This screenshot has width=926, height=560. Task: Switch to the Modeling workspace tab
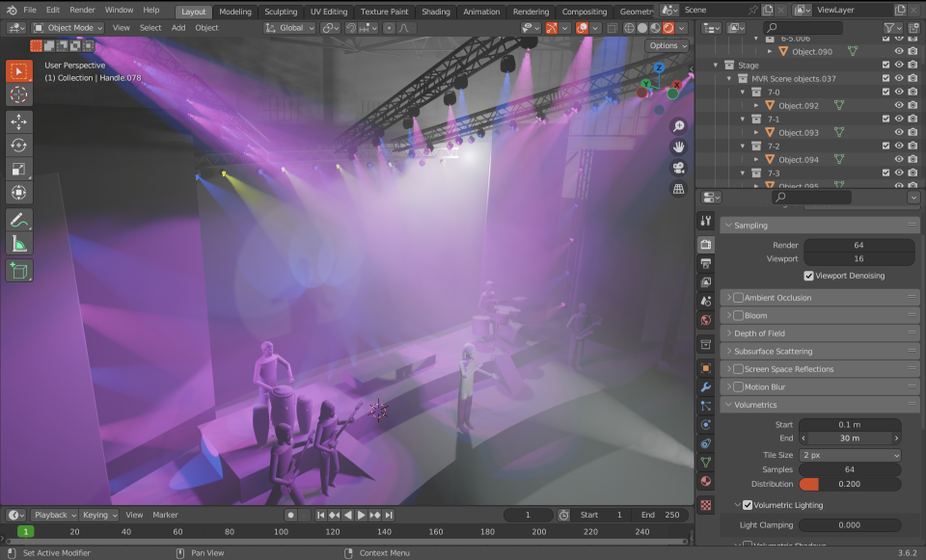pos(235,12)
